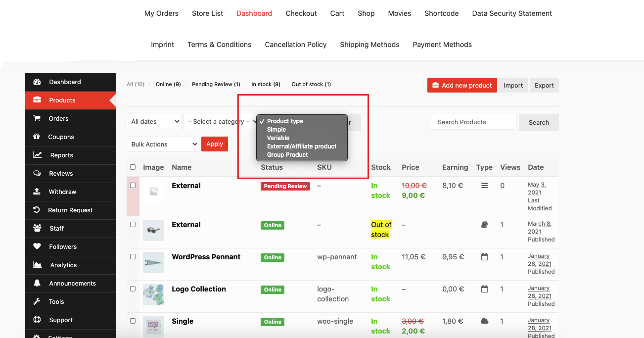Open the sunglasses thumbnail of External product
This screenshot has height=338, width=644.
tap(153, 230)
